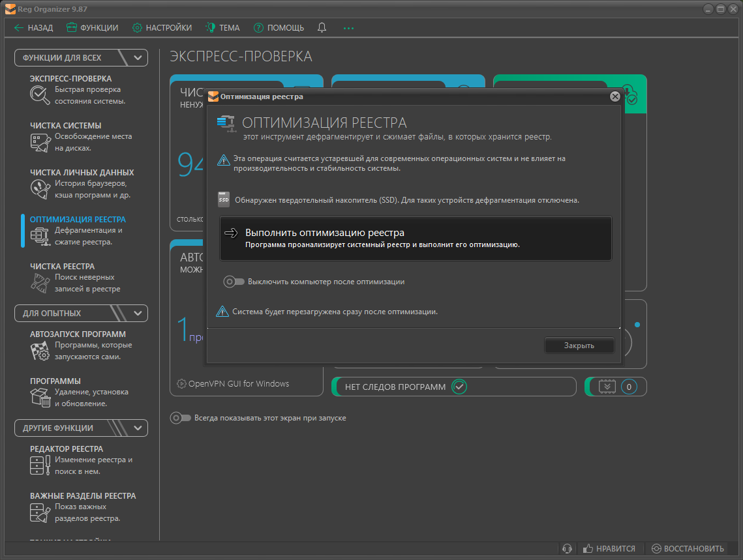The width and height of the screenshot is (743, 560).
Task: Click the АВТОЗАПУСК ПРОГРАММ flag icon
Action: coord(40,351)
